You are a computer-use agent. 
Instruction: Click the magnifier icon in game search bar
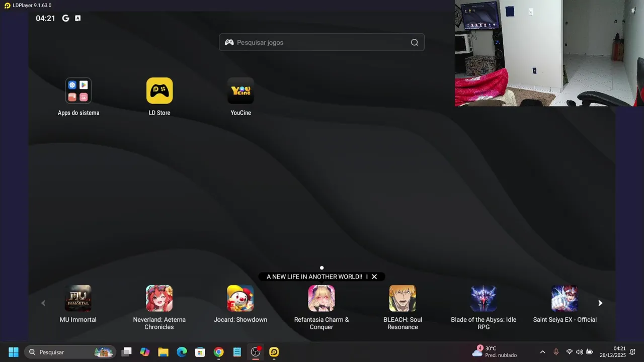(x=415, y=43)
